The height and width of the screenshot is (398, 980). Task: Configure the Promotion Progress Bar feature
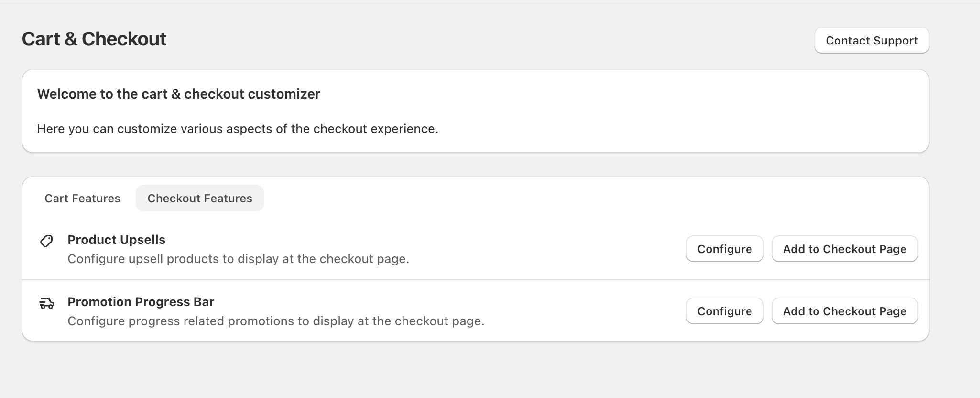[x=725, y=311]
